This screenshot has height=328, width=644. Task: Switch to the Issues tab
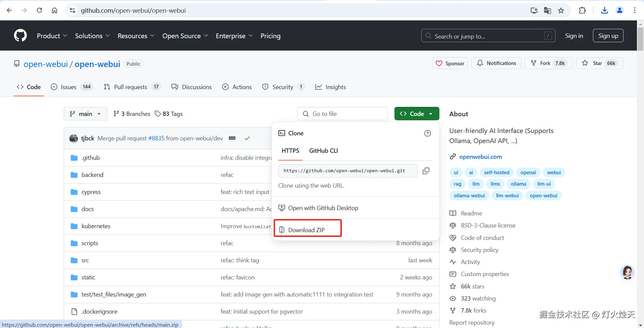71,87
